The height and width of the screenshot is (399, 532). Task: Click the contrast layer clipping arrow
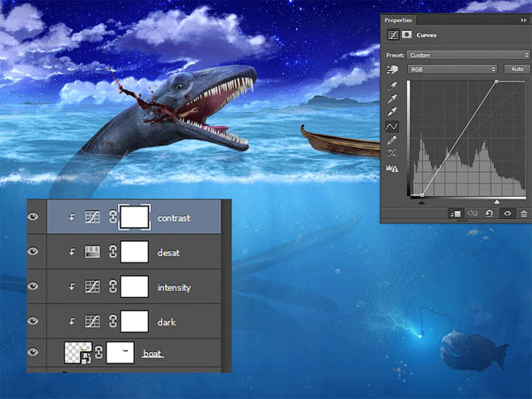(x=72, y=217)
